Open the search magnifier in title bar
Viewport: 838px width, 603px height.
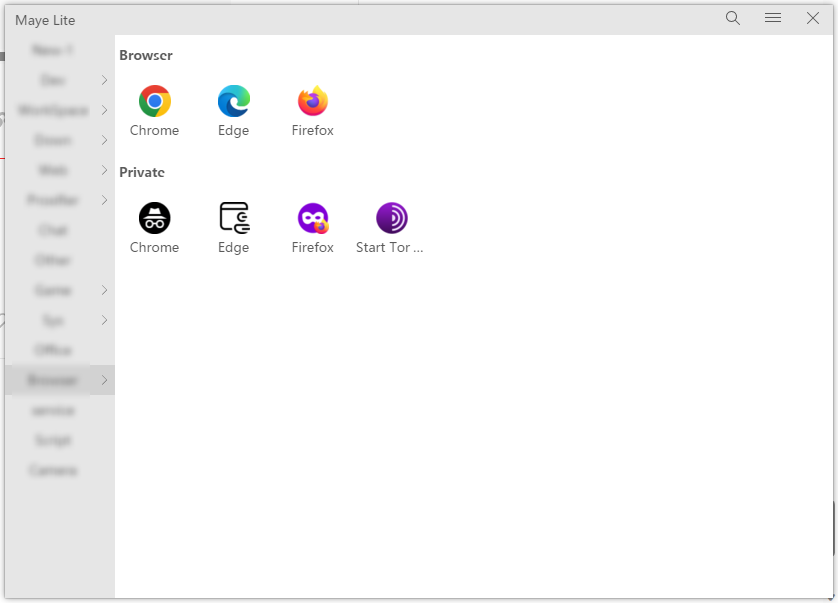[x=733, y=18]
